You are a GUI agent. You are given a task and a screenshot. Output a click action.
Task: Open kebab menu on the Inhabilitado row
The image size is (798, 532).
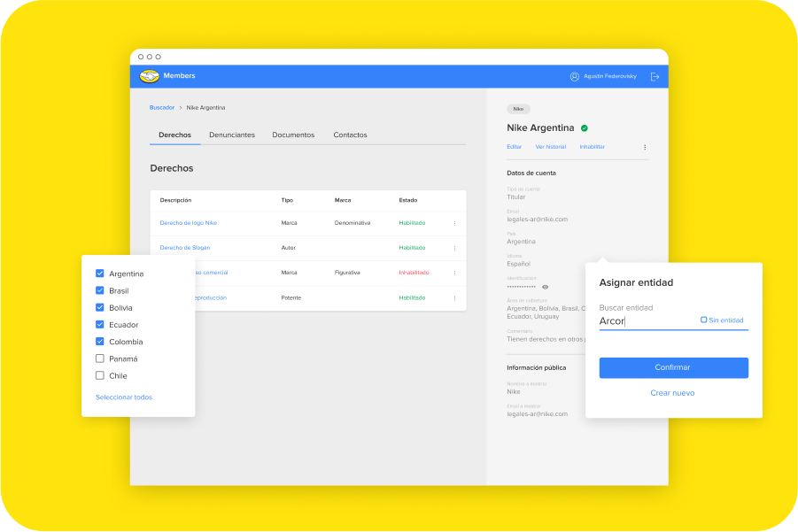coord(454,273)
